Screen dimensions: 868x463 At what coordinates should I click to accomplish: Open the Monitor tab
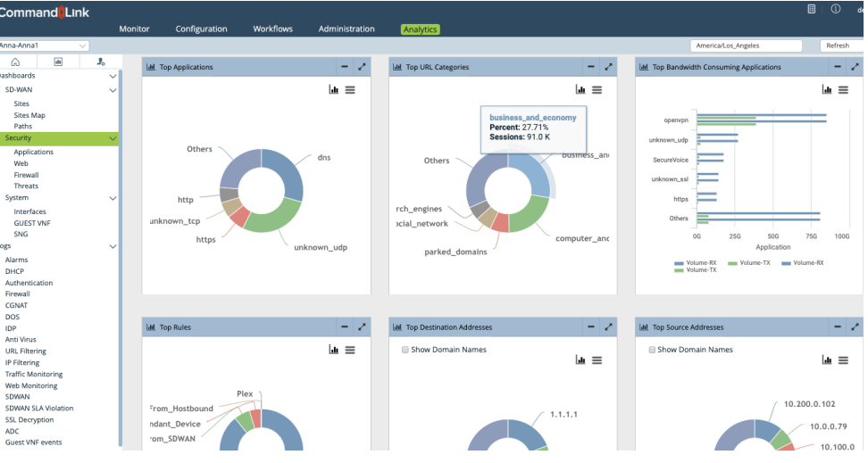pos(134,29)
